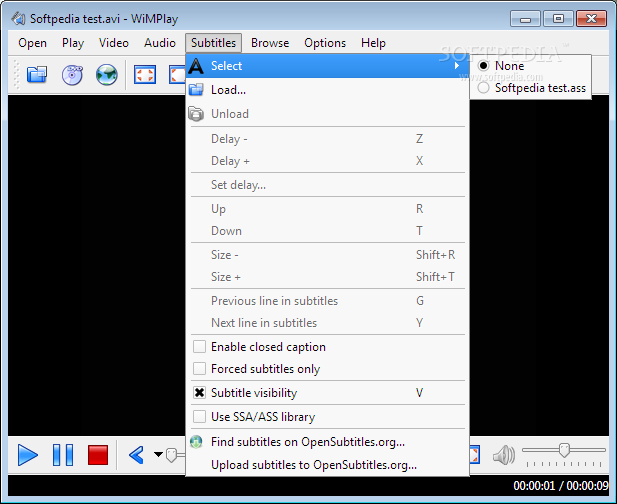Viewport: 617px width, 504px height.
Task: Click Size + menu entry
Action: pos(327,277)
